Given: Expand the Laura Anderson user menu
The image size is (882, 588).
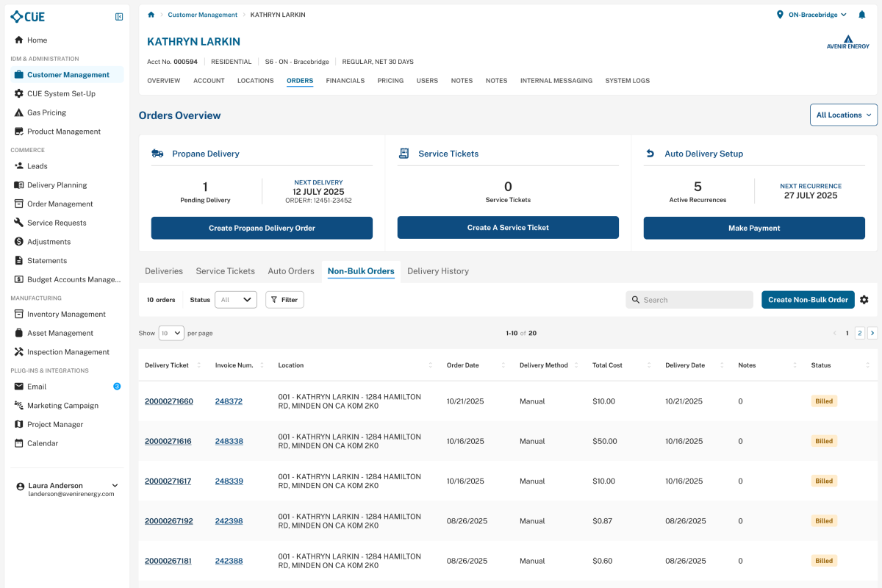Looking at the screenshot, I should [x=115, y=486].
